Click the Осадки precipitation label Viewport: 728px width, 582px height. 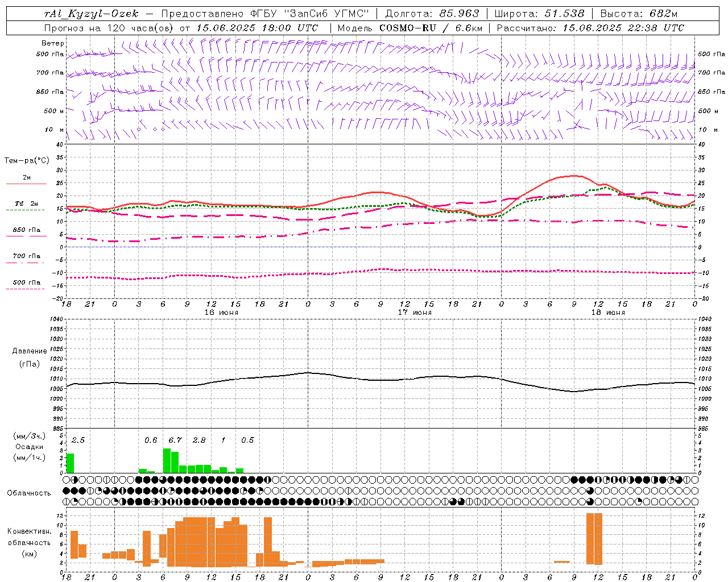coord(29,447)
